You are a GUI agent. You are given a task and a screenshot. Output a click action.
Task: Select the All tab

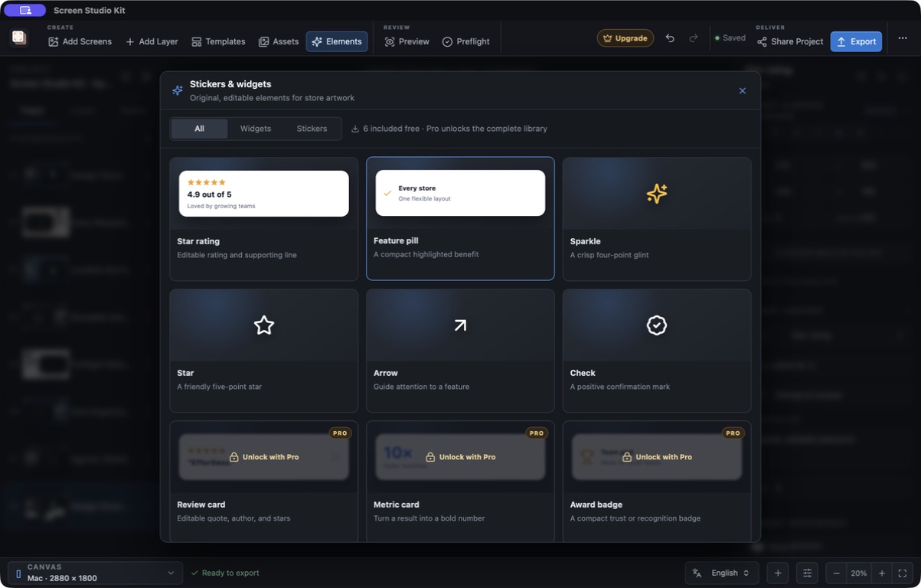point(199,129)
